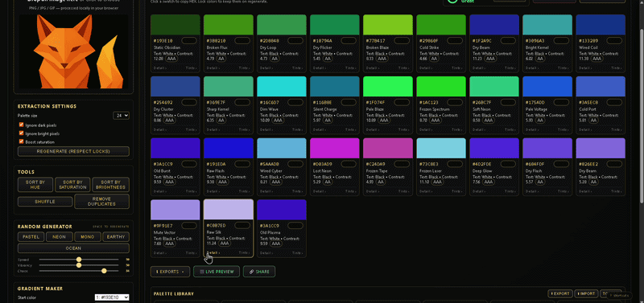Image resolution: width=644 pixels, height=303 pixels.
Task: Click the Sort by Saturation tool
Action: pos(72,185)
